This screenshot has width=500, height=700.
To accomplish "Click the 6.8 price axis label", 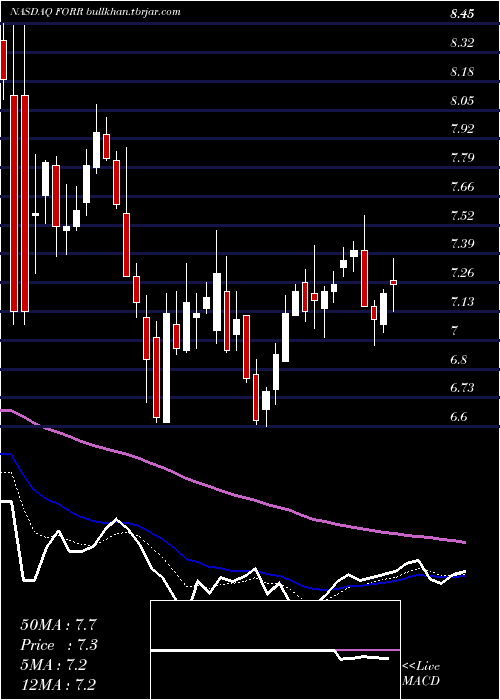I will [458, 359].
